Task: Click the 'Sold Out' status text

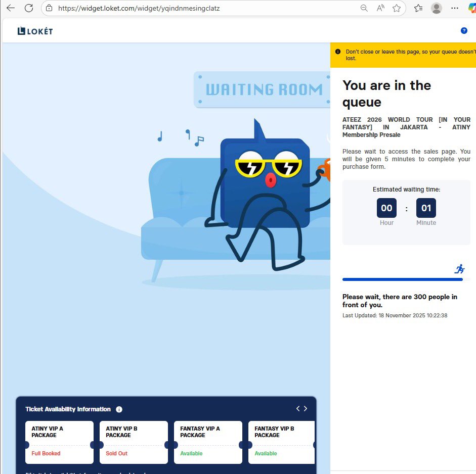Action: click(x=116, y=453)
